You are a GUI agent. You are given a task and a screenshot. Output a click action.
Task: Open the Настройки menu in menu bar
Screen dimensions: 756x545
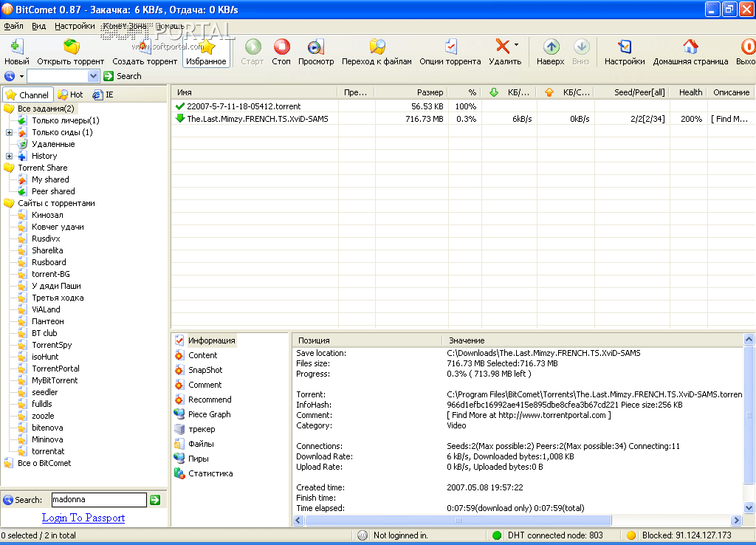(75, 26)
